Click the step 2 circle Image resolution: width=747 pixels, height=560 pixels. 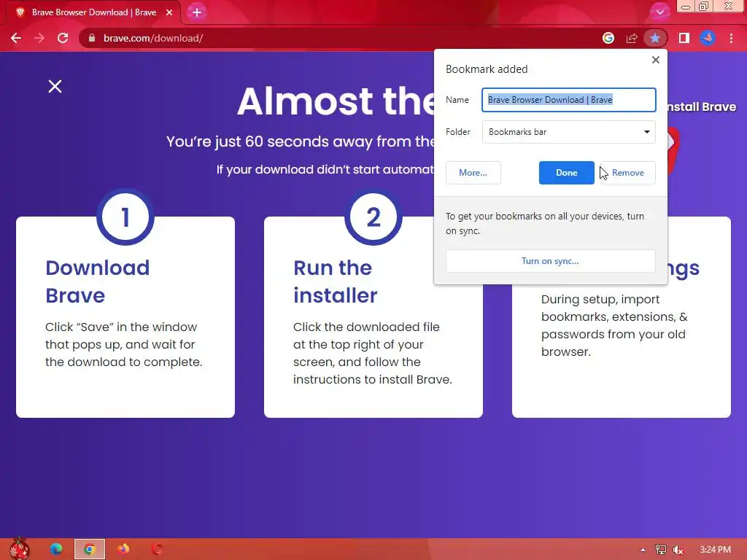pyautogui.click(x=373, y=217)
